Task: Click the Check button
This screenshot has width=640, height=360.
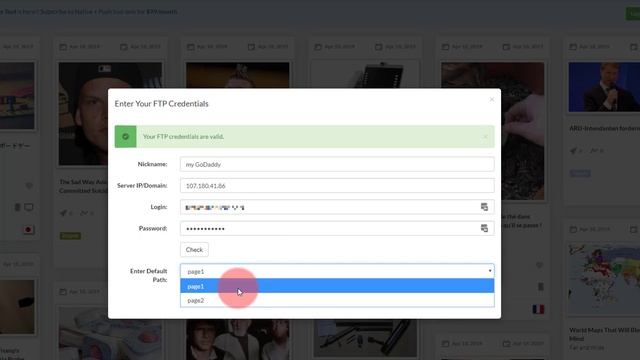Action: 194,249
